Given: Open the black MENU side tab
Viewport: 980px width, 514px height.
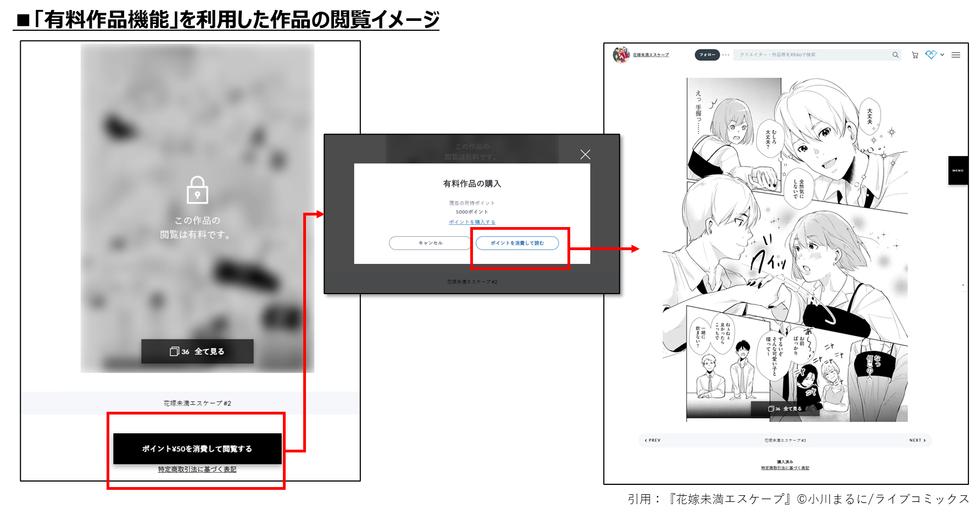Looking at the screenshot, I should [958, 170].
